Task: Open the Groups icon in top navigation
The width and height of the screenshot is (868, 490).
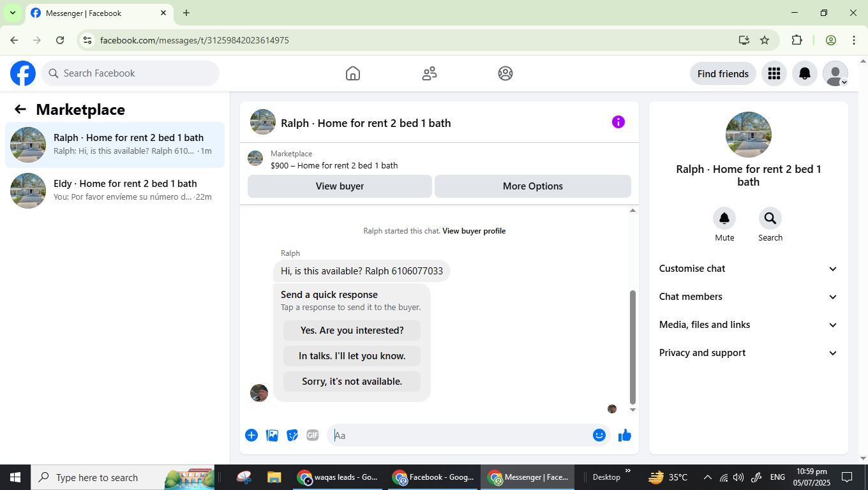Action: click(x=505, y=73)
